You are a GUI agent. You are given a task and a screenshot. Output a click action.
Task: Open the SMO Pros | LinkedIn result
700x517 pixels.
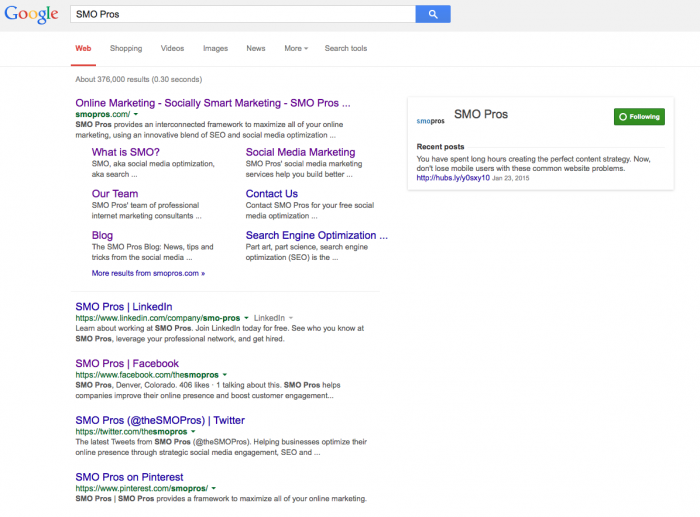click(124, 307)
